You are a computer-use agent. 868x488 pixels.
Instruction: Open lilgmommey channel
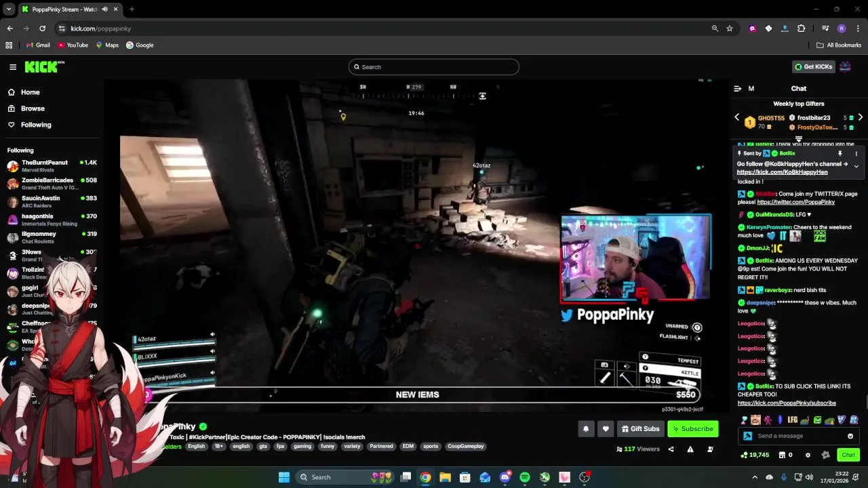click(52, 237)
